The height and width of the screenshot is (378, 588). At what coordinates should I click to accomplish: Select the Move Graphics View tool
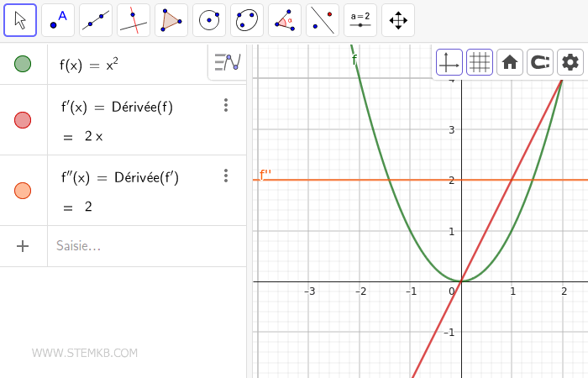click(398, 20)
